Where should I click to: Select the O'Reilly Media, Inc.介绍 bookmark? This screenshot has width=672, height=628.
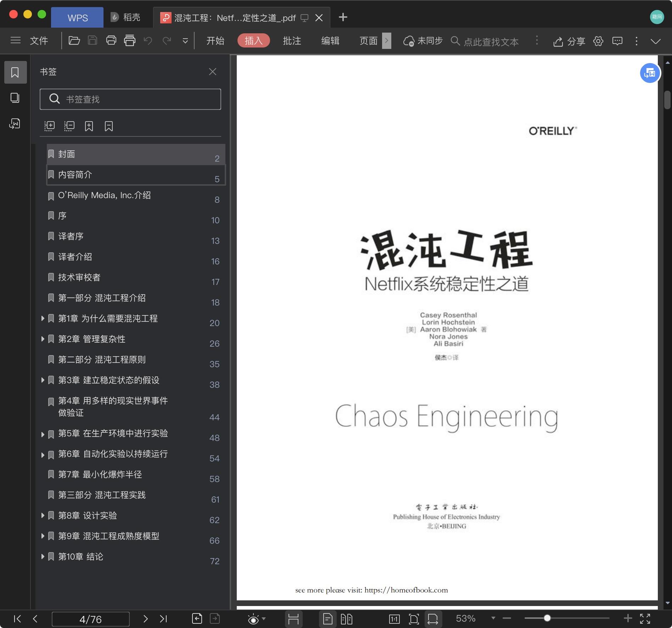point(136,196)
